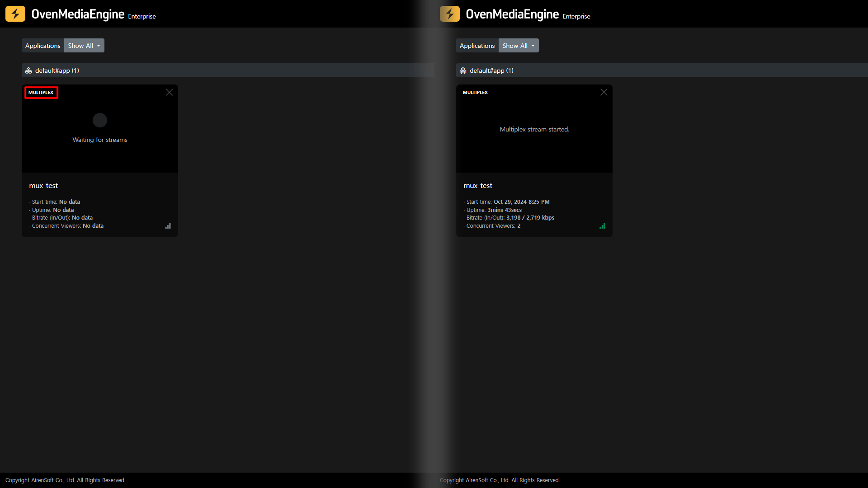The image size is (868, 488).
Task: Open the right Show All dropdown
Action: [x=519, y=46]
